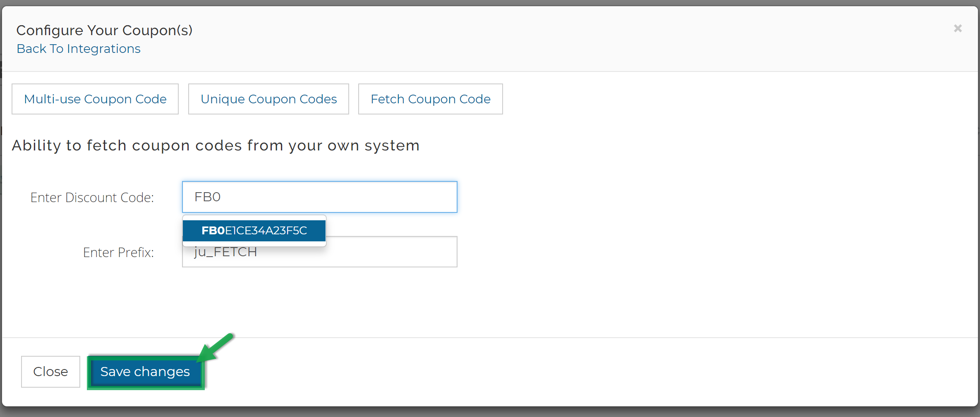Click the ability to fetch coupons heading

(x=216, y=145)
